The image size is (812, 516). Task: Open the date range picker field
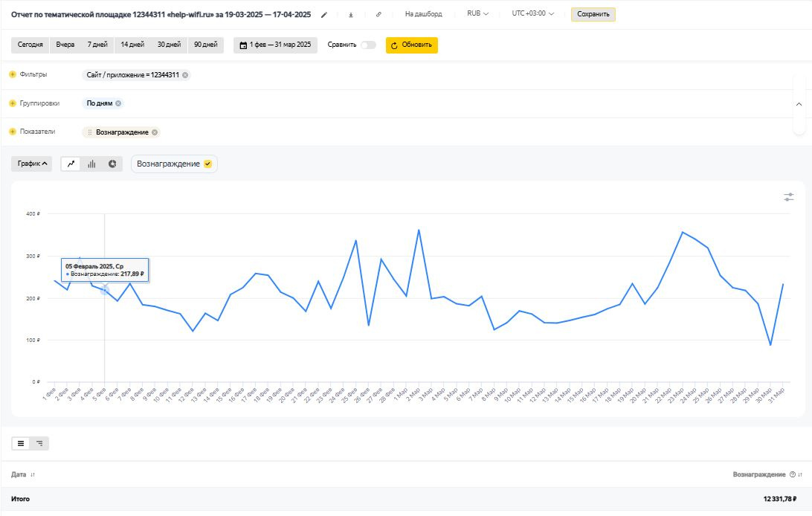point(275,45)
